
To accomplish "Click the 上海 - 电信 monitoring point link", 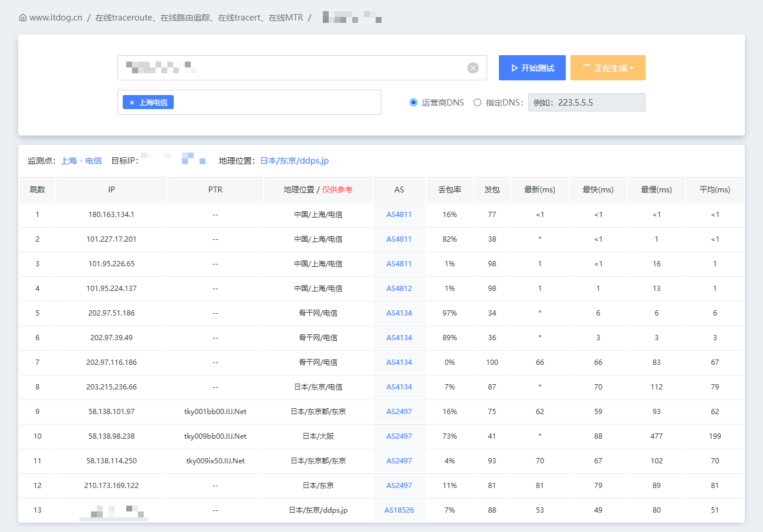I will pos(81,161).
